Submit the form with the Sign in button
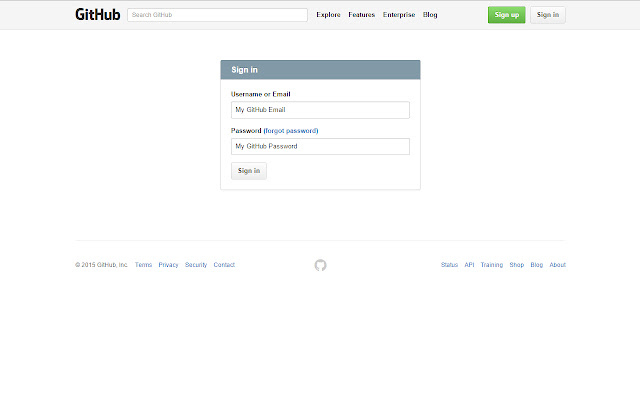Viewport: 640px width, 400px height. point(249,171)
